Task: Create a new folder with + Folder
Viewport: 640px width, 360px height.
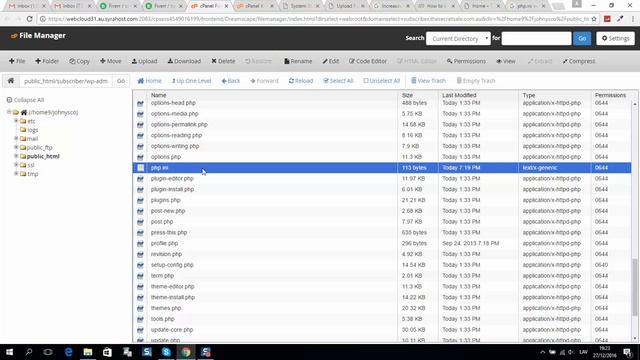Action: click(x=47, y=61)
